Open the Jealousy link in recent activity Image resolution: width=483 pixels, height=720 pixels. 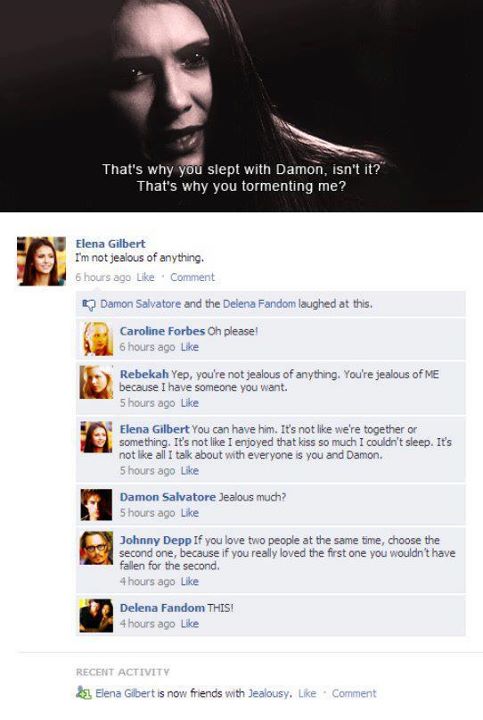[269, 693]
